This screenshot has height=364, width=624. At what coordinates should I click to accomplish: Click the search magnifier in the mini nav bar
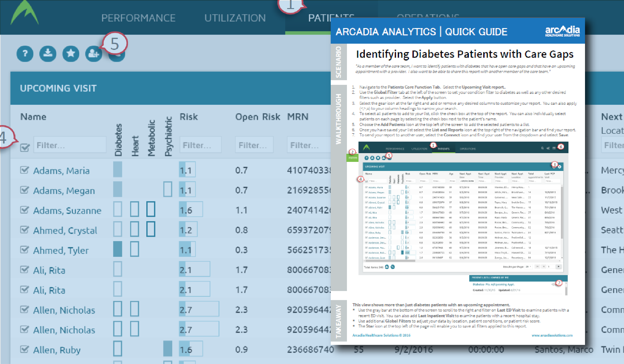[542, 148]
